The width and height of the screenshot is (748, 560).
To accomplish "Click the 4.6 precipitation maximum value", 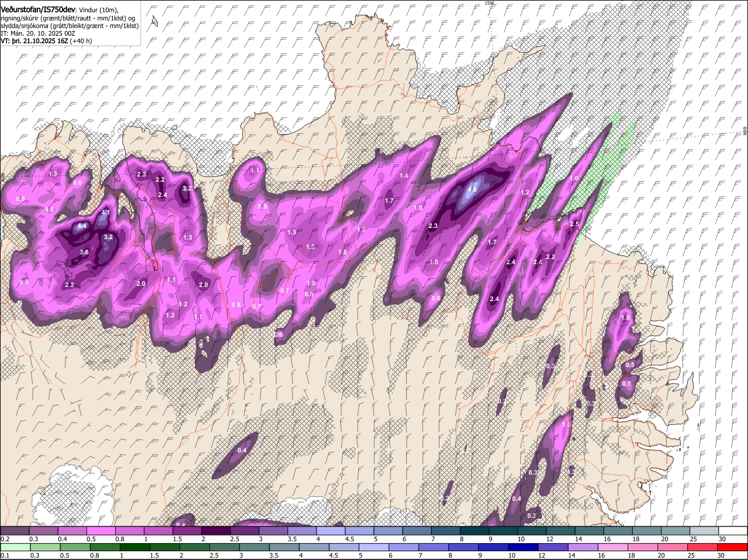I will coord(473,189).
